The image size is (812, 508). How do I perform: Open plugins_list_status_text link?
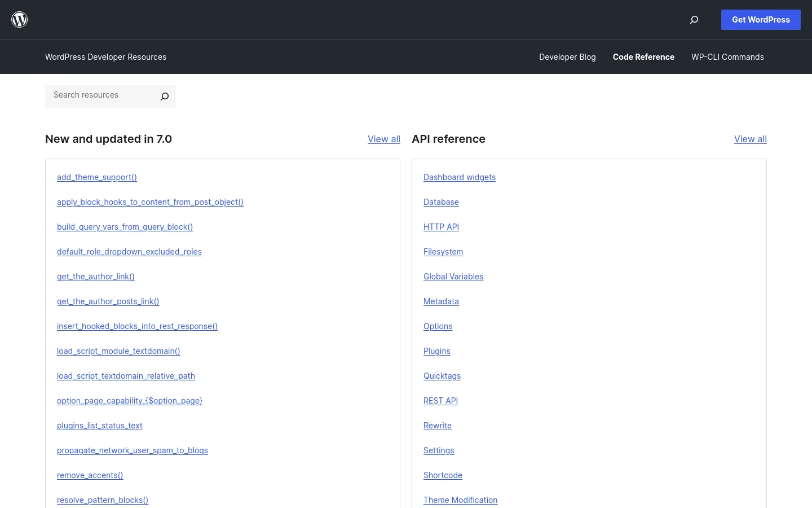click(x=100, y=426)
